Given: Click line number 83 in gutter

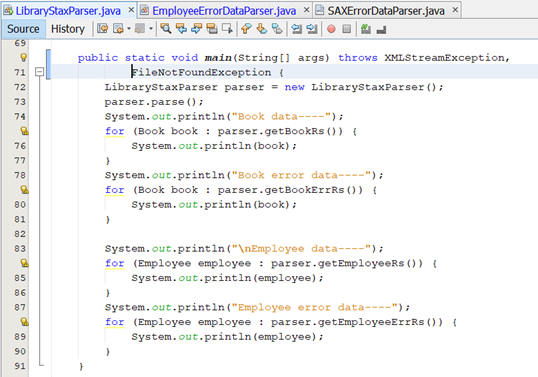Looking at the screenshot, I should pyautogui.click(x=20, y=249).
